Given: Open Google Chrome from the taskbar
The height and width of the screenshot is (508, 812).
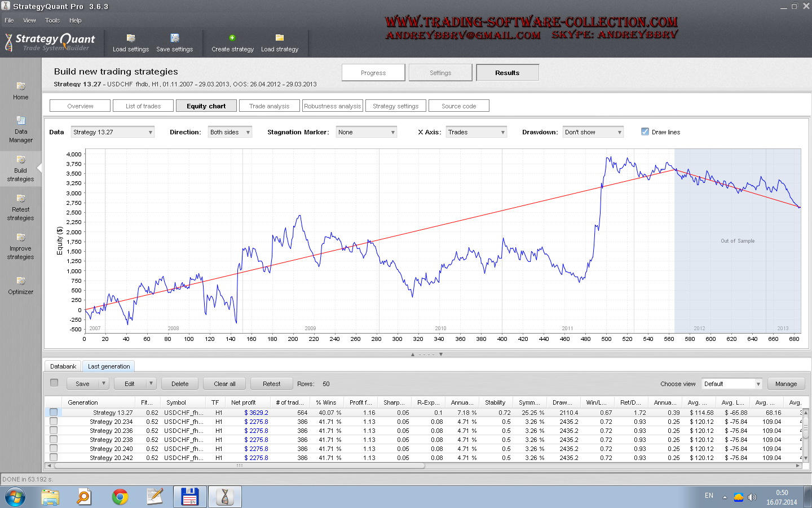Looking at the screenshot, I should 120,497.
